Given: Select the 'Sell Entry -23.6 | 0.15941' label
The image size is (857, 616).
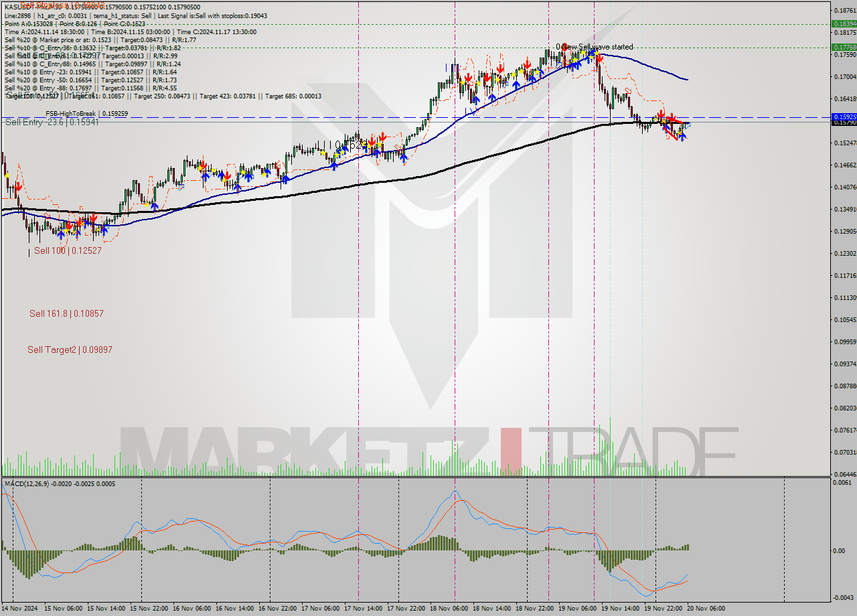Looking at the screenshot, I should click(52, 123).
